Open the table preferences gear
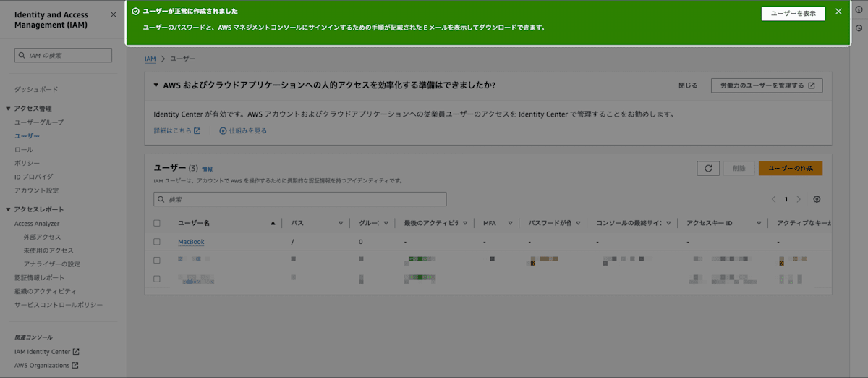The width and height of the screenshot is (868, 378). point(817,199)
